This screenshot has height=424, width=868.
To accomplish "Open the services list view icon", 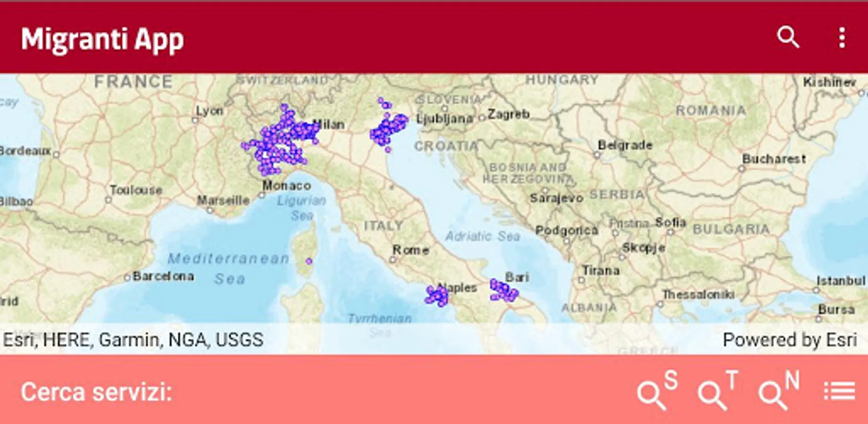I will tap(839, 391).
